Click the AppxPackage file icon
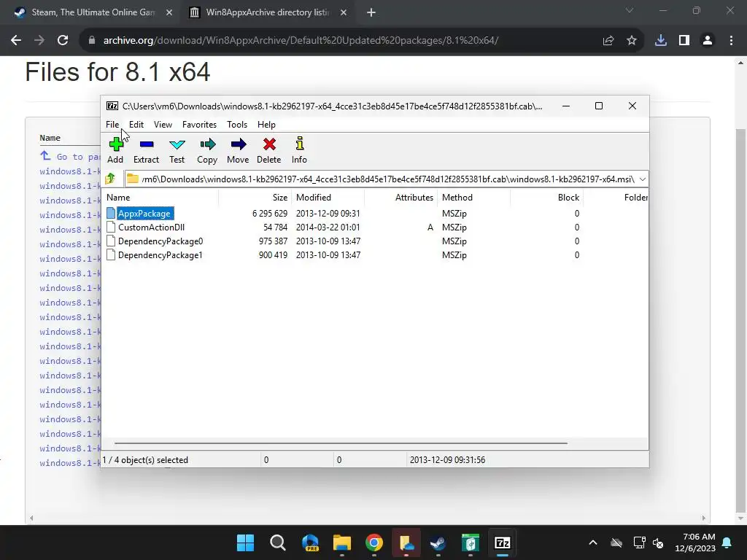Screen dimensions: 747x560 111,214
